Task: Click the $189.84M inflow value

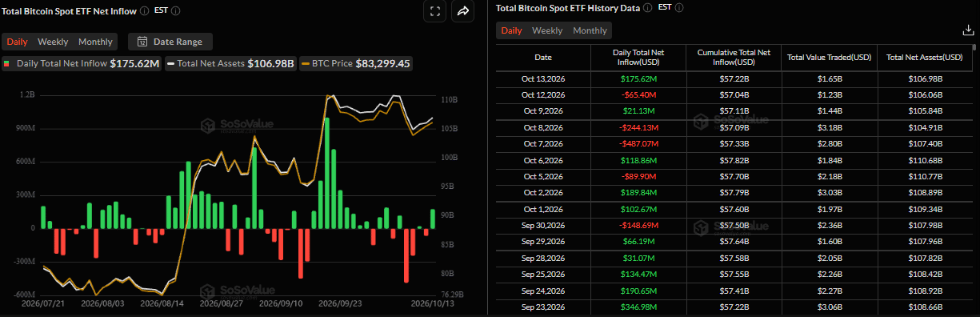Action: click(638, 193)
